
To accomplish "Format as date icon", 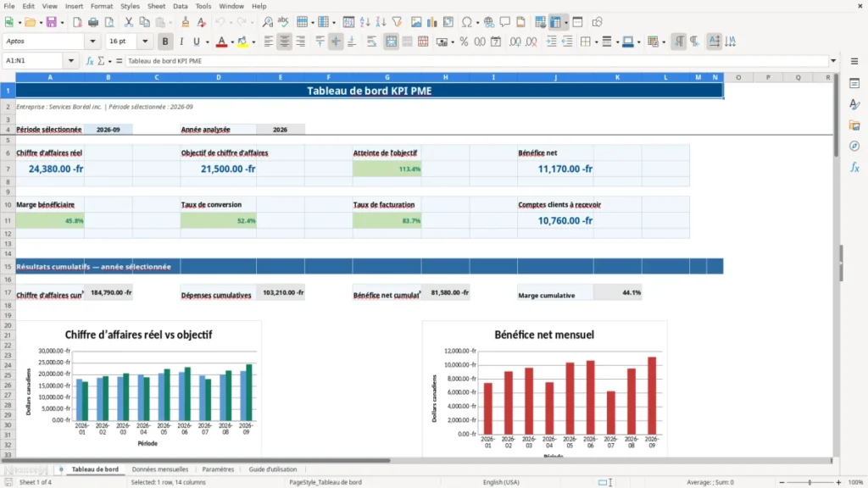I will [496, 42].
